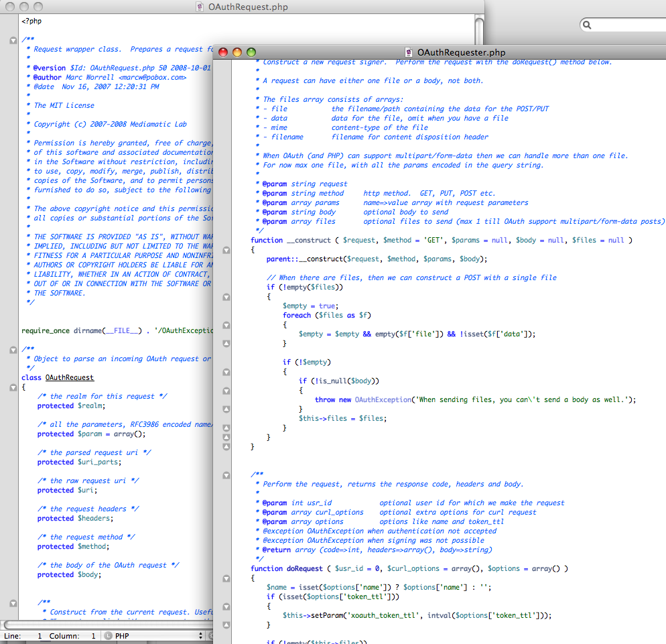Click the Line number field in status bar
The image size is (666, 644).
pos(39,635)
